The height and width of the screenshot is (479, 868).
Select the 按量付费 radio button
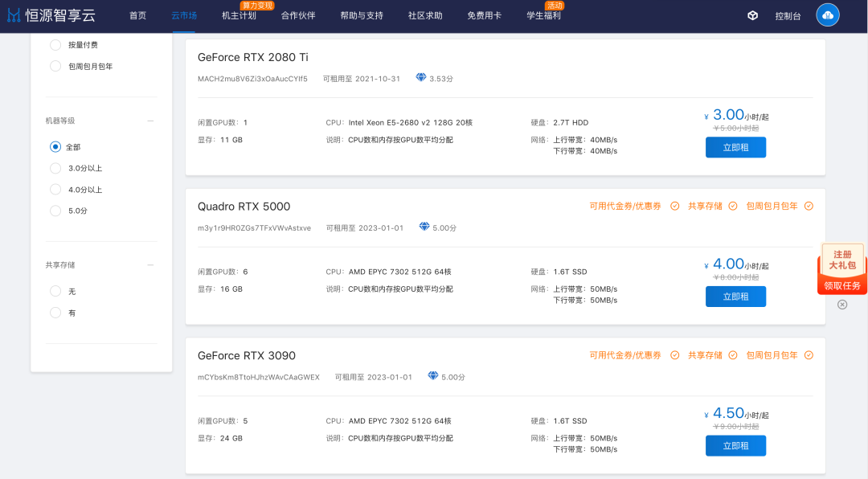(55, 45)
